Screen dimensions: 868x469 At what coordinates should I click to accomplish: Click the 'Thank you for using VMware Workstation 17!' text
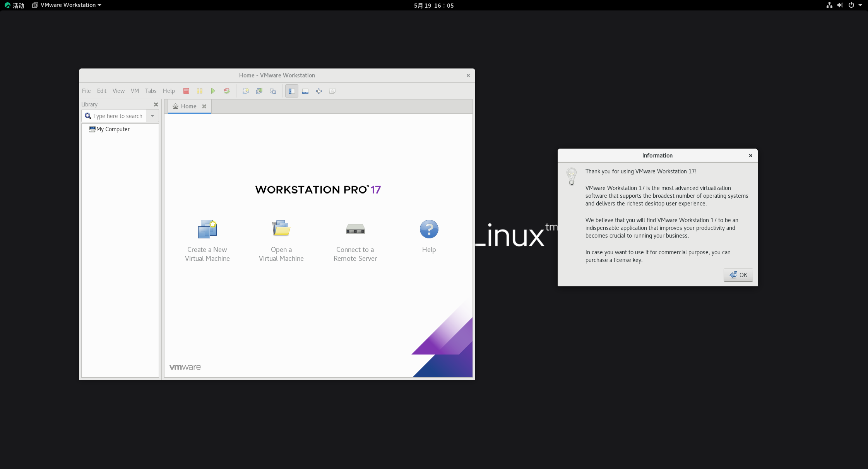[x=640, y=171]
